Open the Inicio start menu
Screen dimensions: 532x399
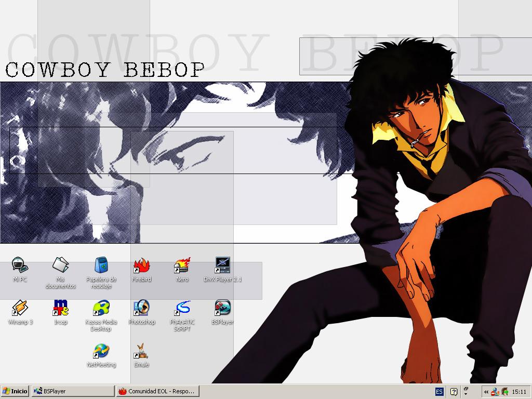[15, 391]
